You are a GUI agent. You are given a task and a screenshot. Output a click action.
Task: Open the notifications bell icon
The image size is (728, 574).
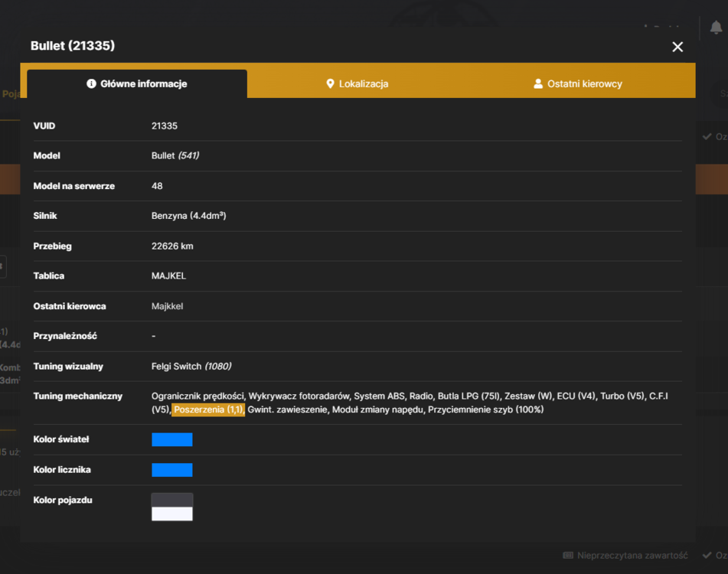[716, 28]
